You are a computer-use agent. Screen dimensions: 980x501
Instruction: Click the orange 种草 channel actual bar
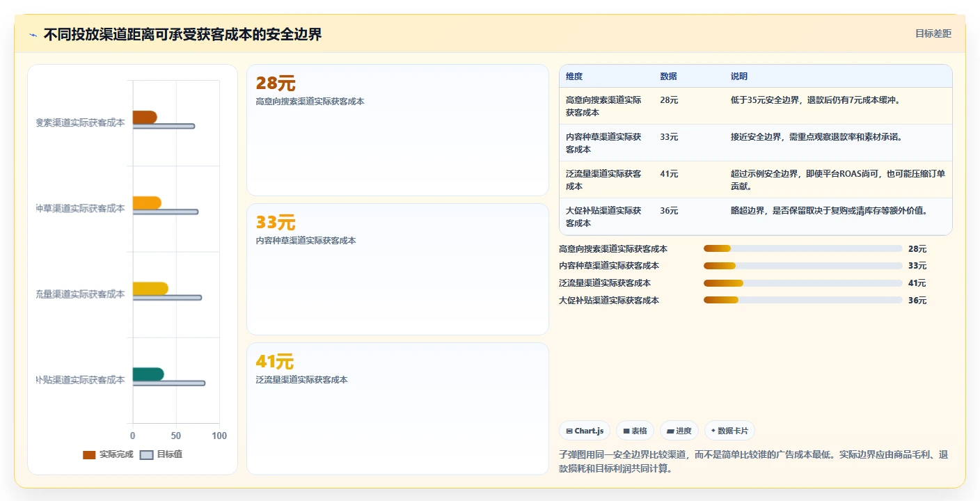click(147, 203)
